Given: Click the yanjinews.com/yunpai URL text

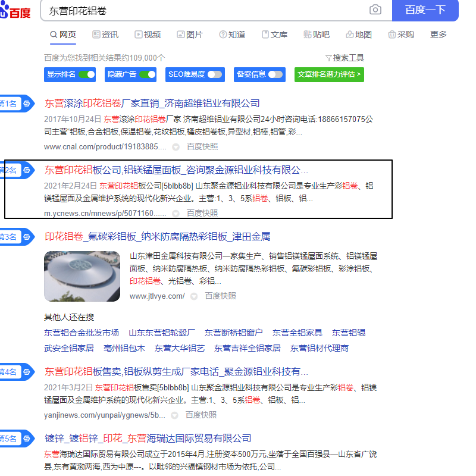Looking at the screenshot, I should (105, 415).
